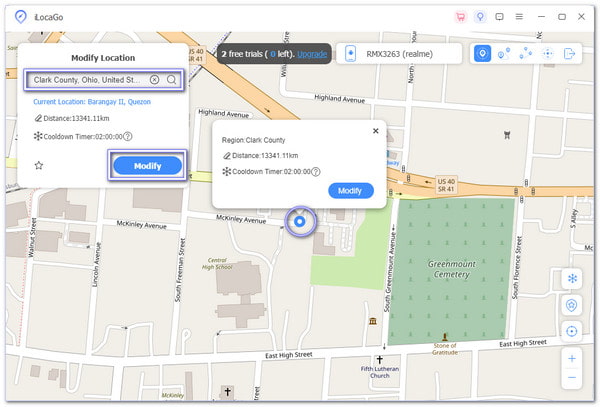Select two-spot route mode icon
Viewport: 600px width, 407px height.
pyautogui.click(x=504, y=54)
